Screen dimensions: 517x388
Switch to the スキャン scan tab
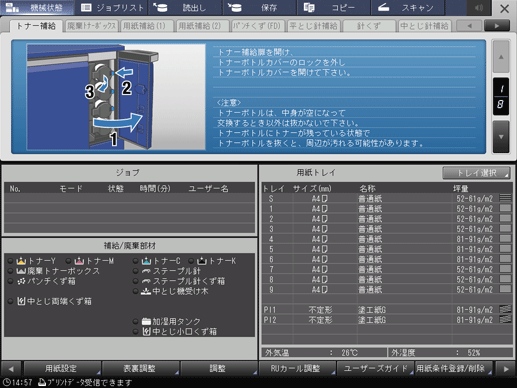tap(408, 8)
